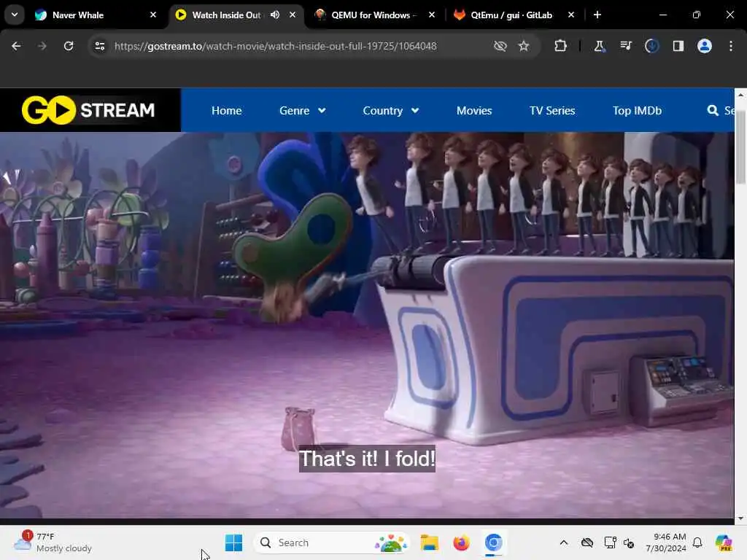Open the notification bell
The height and width of the screenshot is (560, 747).
point(697,542)
